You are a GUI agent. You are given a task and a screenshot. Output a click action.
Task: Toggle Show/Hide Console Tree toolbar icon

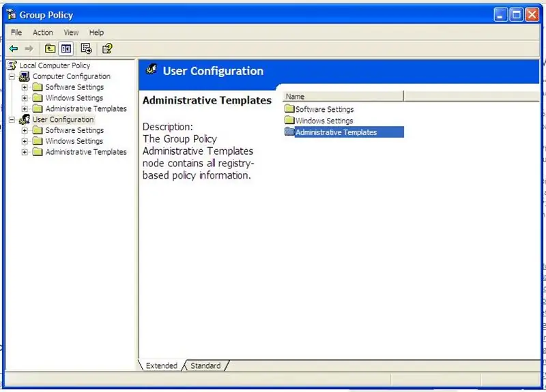coord(66,48)
